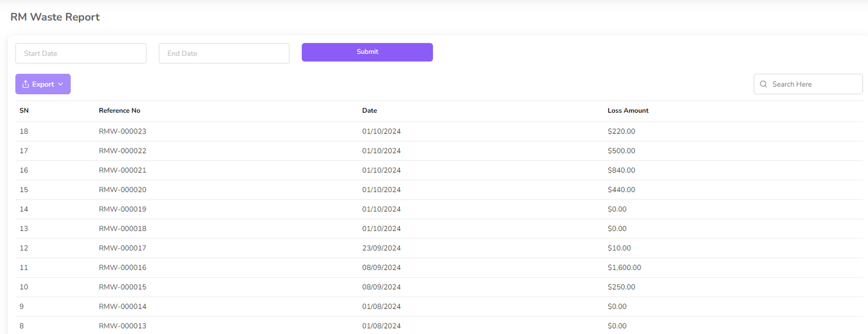Select the RMW-000014 reference row
The width and height of the screenshot is (868, 334).
pos(123,306)
